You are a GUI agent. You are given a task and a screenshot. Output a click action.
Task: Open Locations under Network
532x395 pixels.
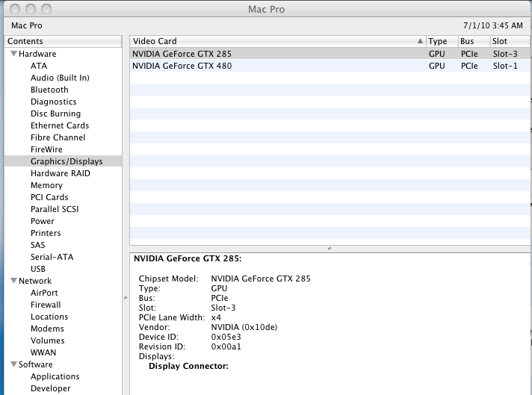click(49, 317)
